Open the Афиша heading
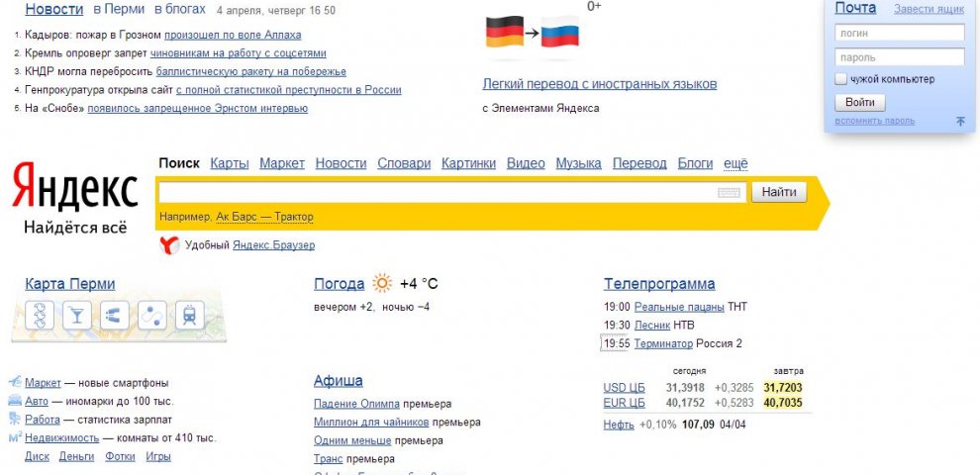This screenshot has width=980, height=475. click(x=339, y=381)
